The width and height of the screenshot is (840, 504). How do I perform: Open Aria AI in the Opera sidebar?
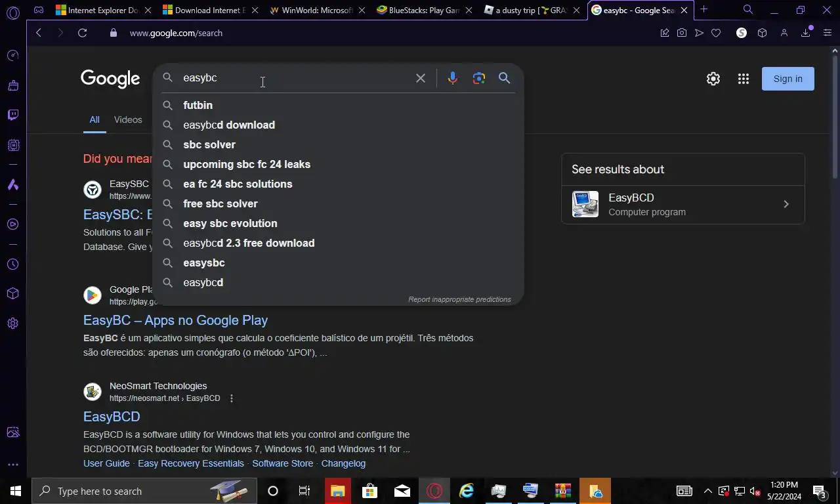pyautogui.click(x=12, y=185)
